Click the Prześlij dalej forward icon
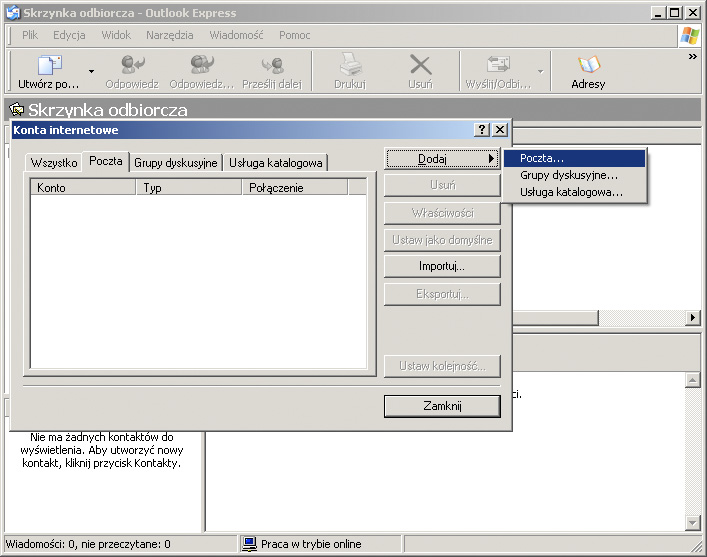The width and height of the screenshot is (707, 557). [272, 65]
